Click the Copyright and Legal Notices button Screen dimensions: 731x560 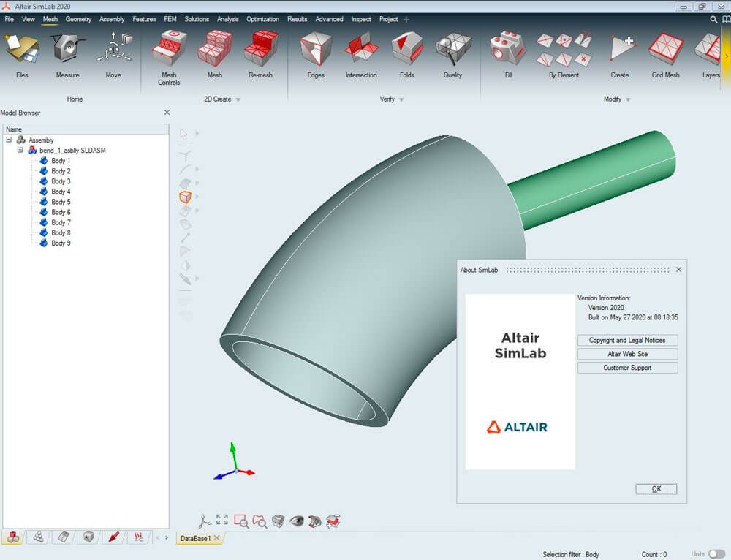[627, 340]
